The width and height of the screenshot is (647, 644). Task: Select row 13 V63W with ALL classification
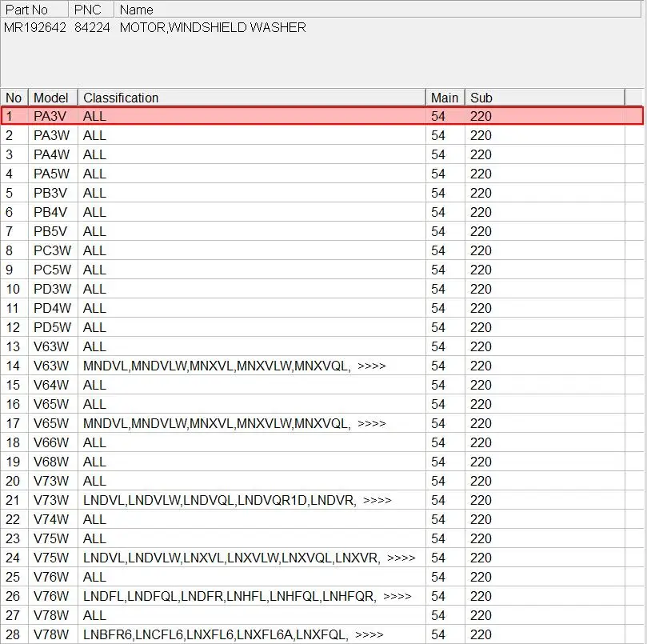click(x=322, y=346)
